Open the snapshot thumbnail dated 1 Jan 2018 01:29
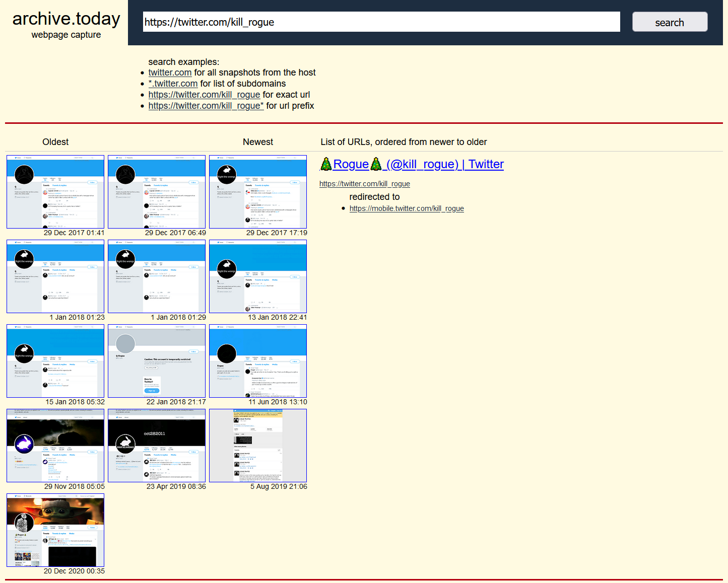 click(x=157, y=276)
